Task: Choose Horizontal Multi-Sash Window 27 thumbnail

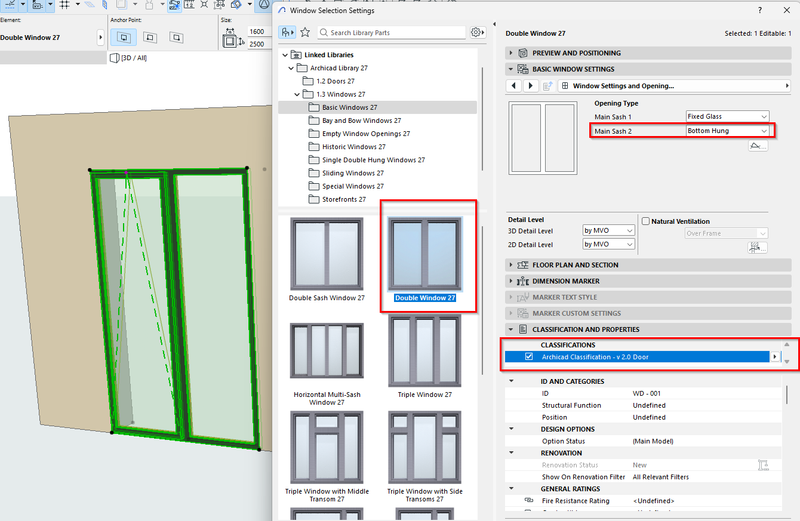Action: pyautogui.click(x=327, y=351)
